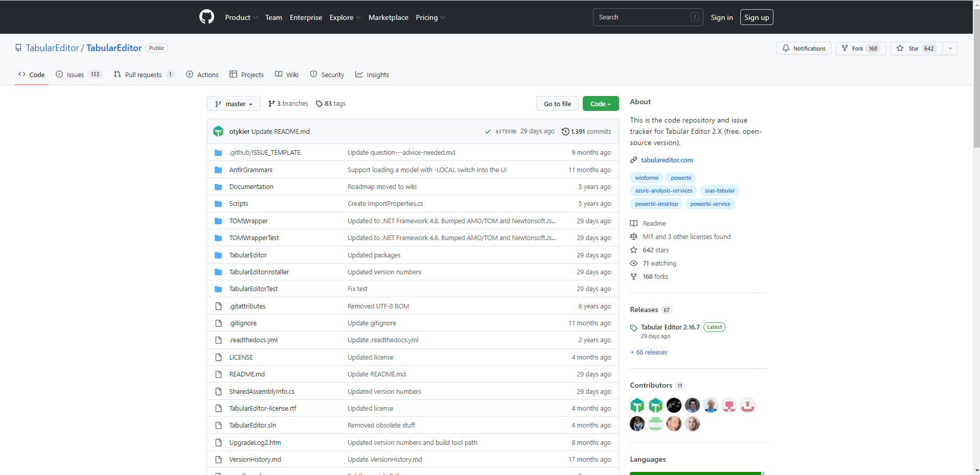The image size is (980, 475).
Task: Click the release tag icon for 2.16.7
Action: pos(634,328)
